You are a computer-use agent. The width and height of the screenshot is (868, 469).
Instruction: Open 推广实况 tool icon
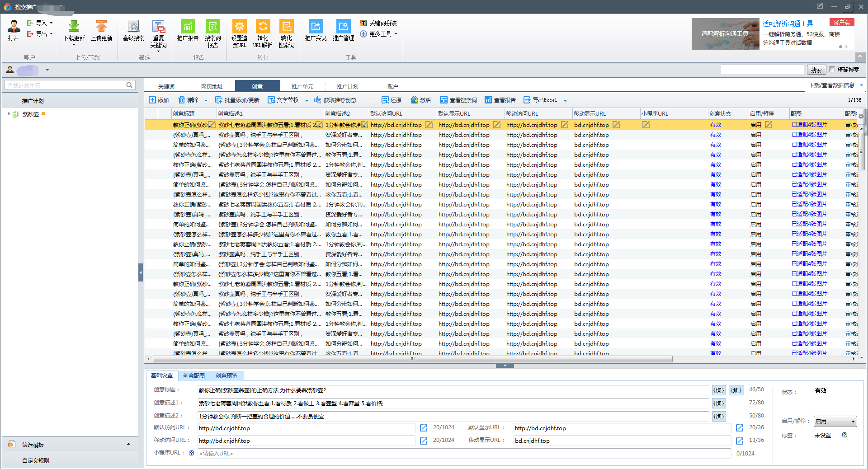316,27
